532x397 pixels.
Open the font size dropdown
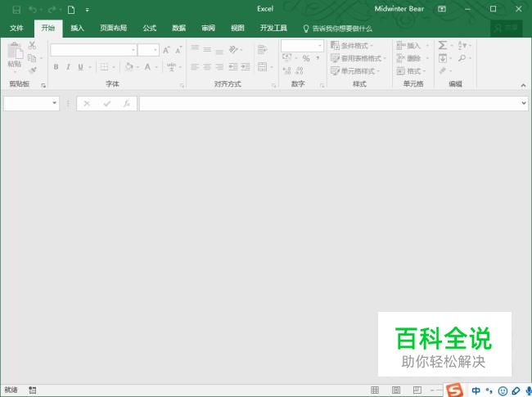coord(155,50)
